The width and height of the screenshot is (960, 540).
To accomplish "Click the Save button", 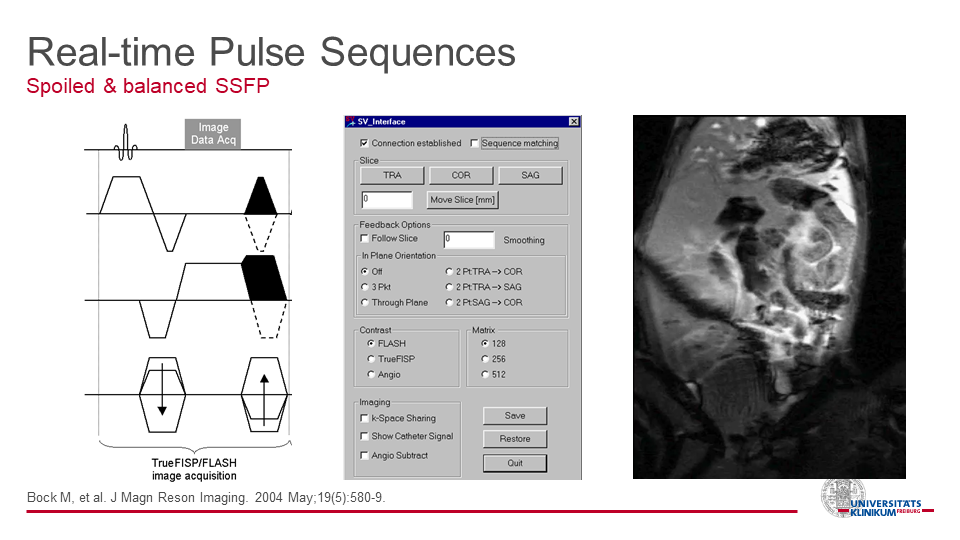I will 515,416.
